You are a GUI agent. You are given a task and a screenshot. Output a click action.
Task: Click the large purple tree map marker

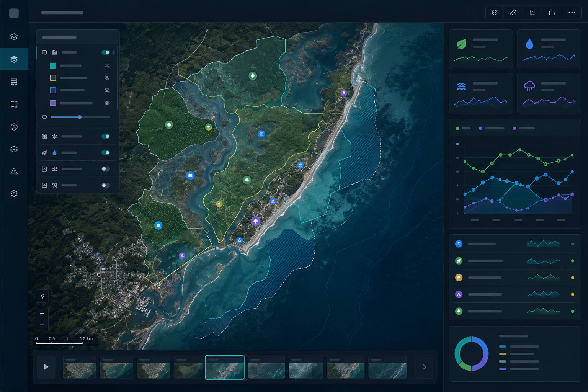coord(256,221)
